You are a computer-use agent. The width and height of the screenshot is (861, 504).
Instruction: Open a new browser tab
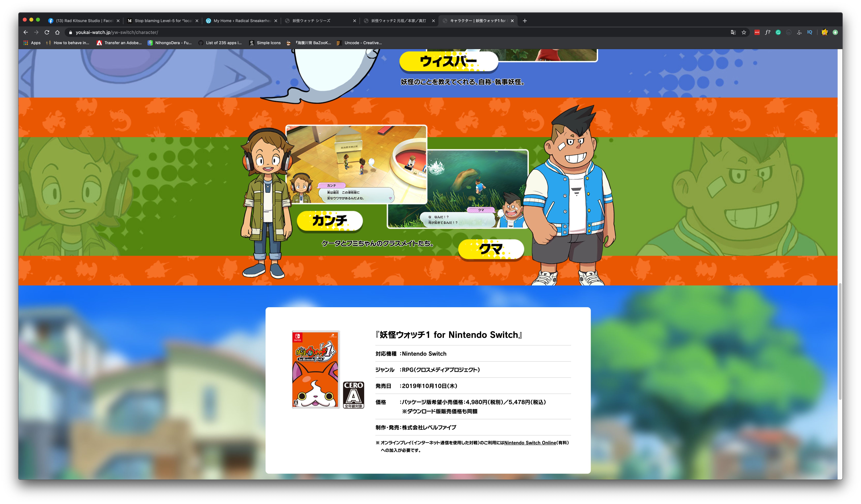pyautogui.click(x=525, y=21)
